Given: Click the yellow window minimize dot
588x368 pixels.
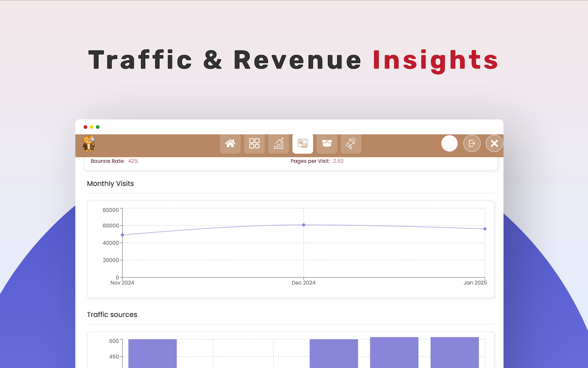Looking at the screenshot, I should pyautogui.click(x=91, y=127).
